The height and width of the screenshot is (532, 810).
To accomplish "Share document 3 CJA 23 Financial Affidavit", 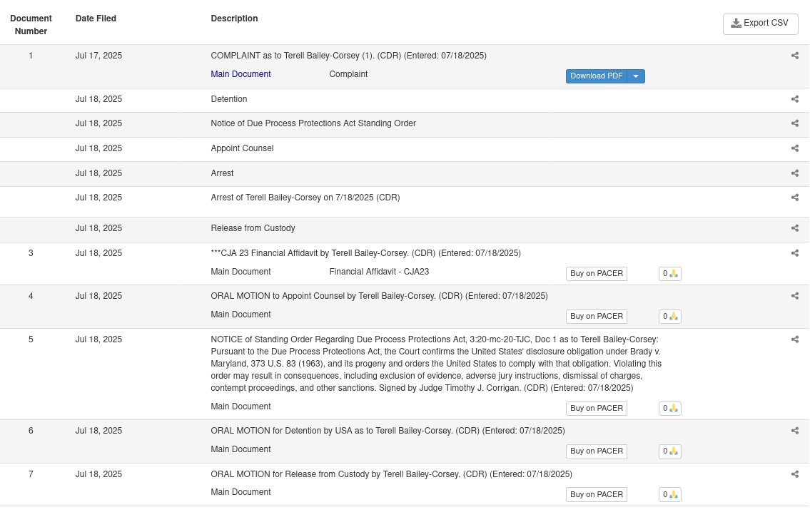I will tap(794, 253).
